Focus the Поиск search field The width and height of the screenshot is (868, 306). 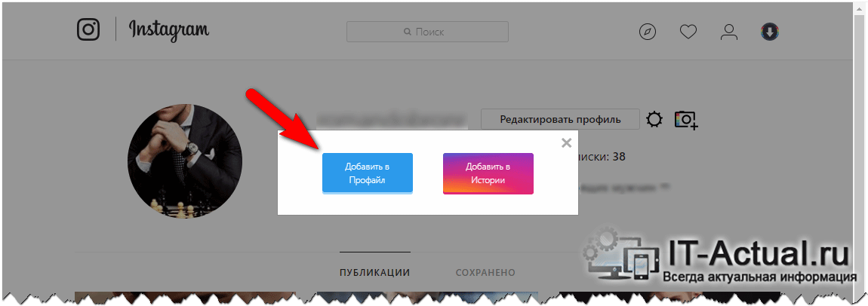[427, 32]
